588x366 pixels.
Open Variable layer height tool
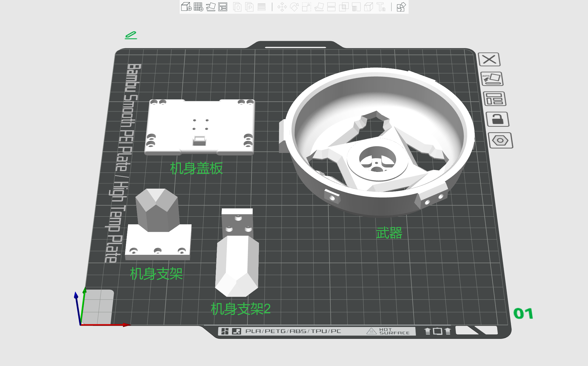click(x=261, y=7)
